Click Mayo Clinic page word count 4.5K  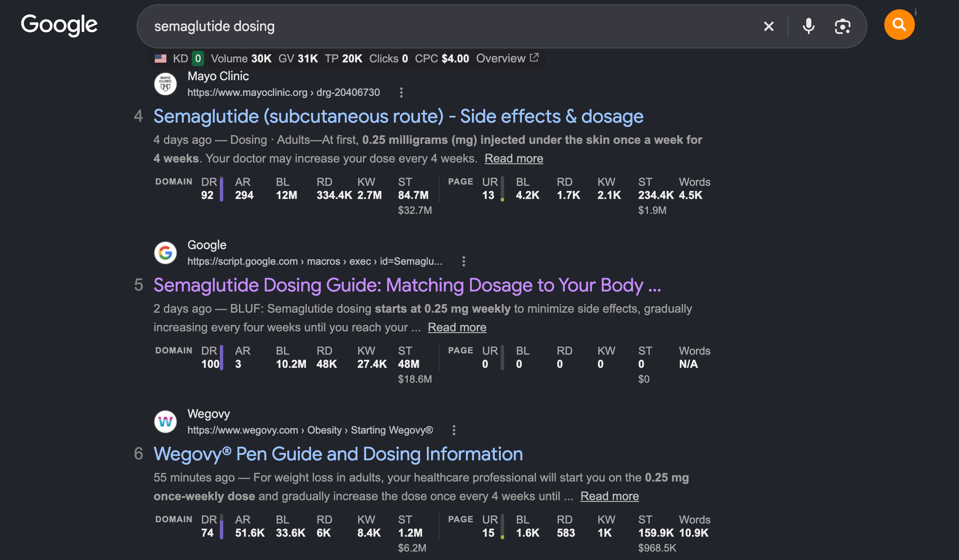691,195
